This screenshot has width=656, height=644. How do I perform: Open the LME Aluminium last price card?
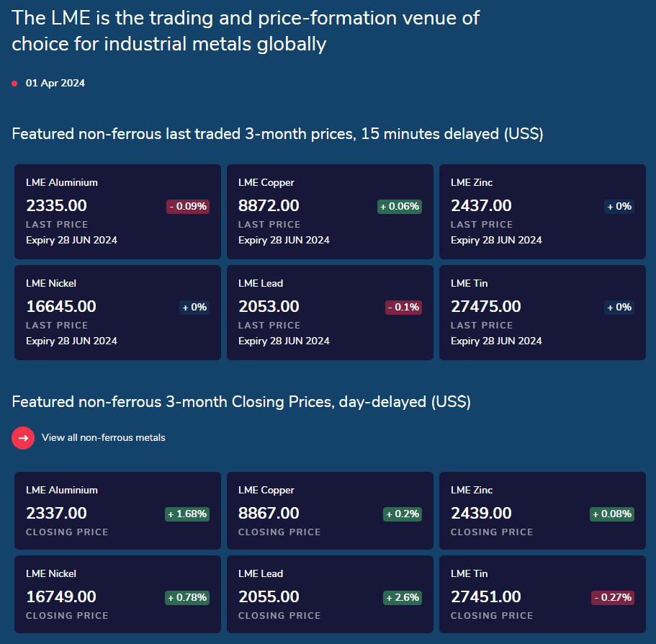coord(117,212)
